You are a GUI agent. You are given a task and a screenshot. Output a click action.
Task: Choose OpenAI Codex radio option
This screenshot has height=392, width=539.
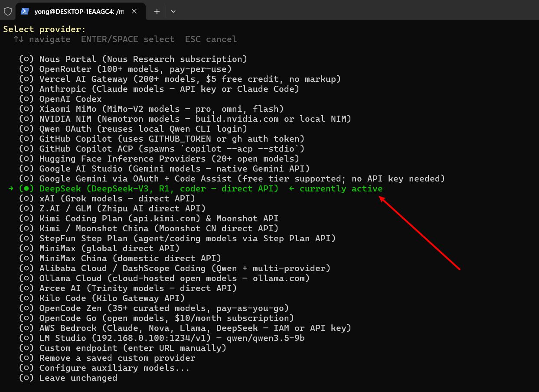[x=26, y=99]
